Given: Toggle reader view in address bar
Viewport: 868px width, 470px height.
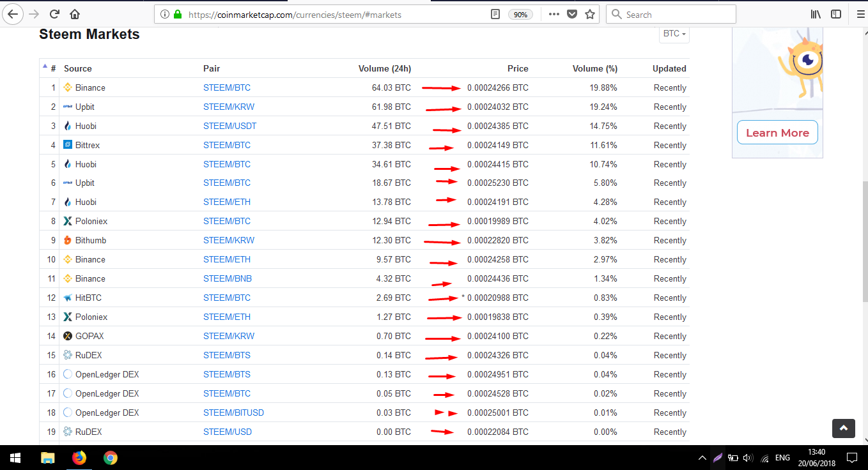Looking at the screenshot, I should click(495, 14).
